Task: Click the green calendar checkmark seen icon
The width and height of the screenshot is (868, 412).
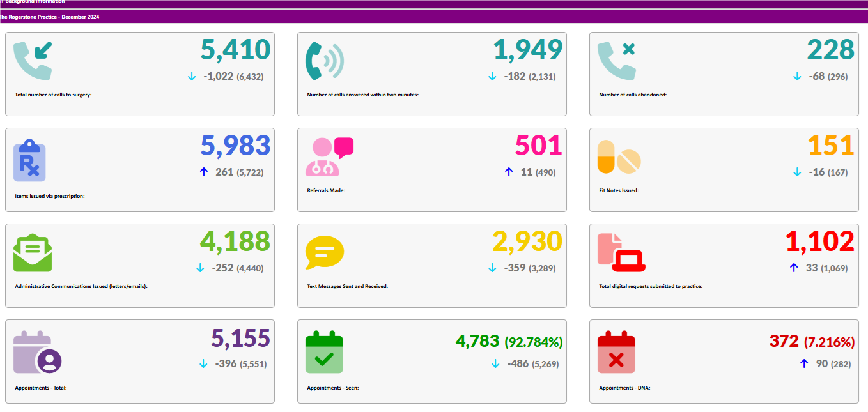Action: click(324, 352)
